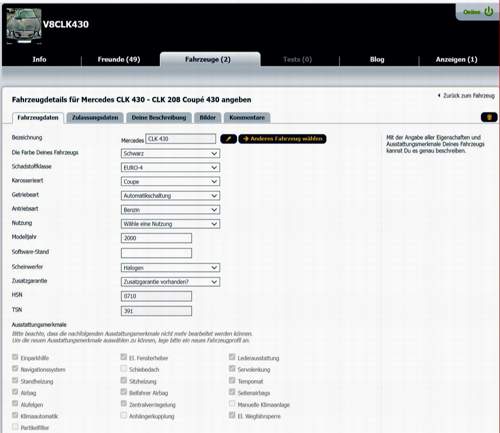Select the Fahrzeugdaten sub-tab
This screenshot has height=433, width=500.
tap(38, 118)
